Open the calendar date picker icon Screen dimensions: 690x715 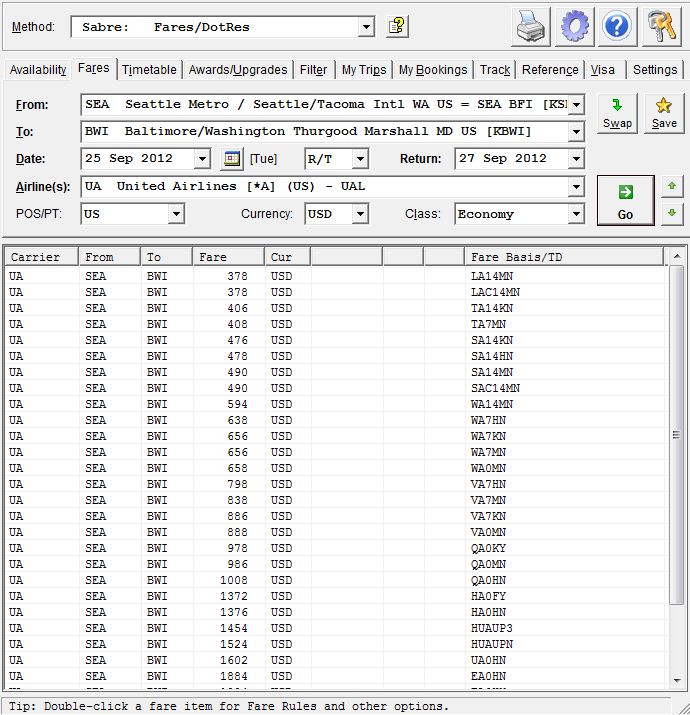click(232, 159)
